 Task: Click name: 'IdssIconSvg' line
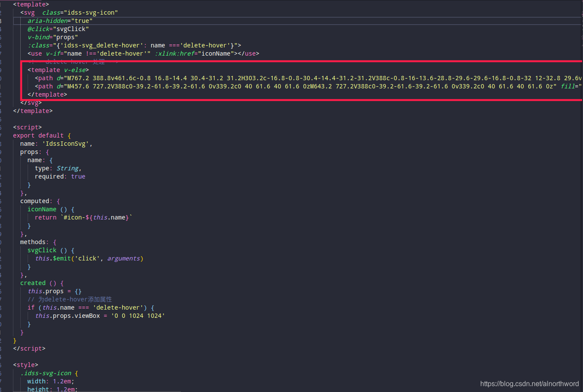(56, 144)
